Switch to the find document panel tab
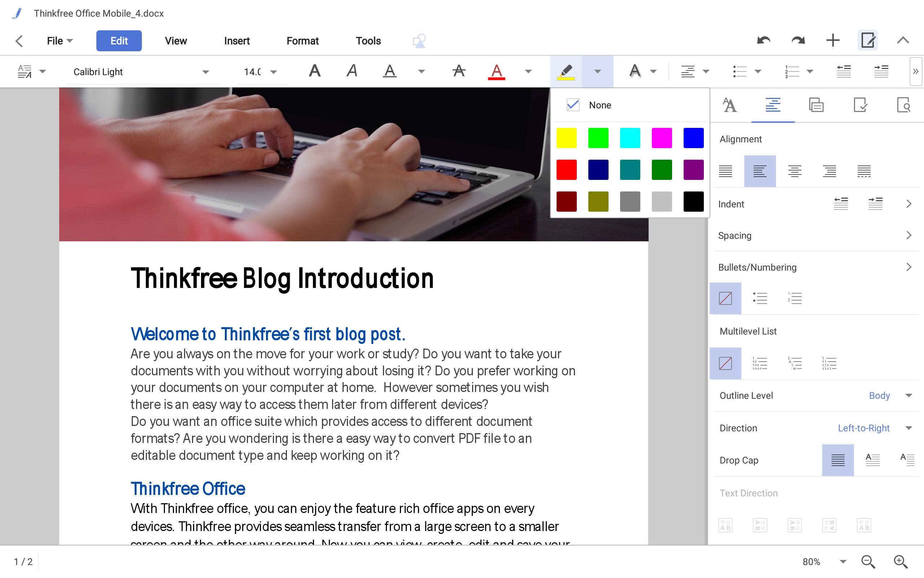Viewport: 924px width, 578px height. [903, 105]
